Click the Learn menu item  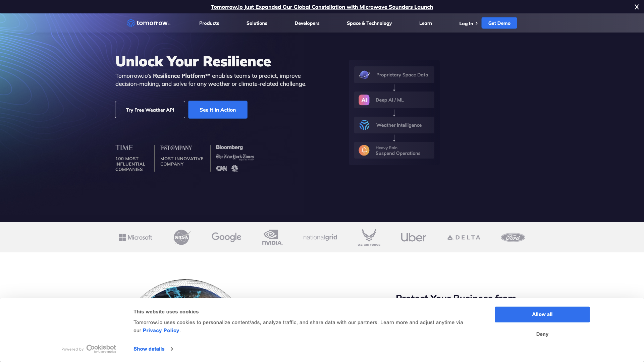click(426, 23)
